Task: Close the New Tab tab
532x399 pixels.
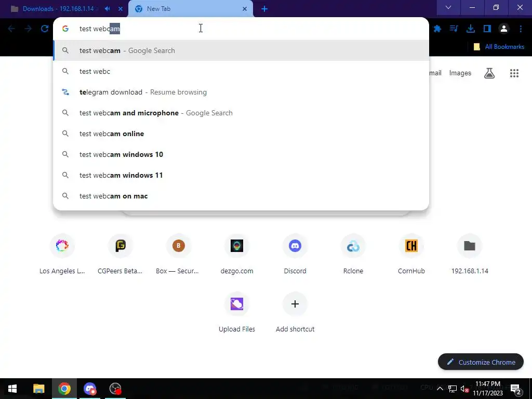Action: pos(245,9)
